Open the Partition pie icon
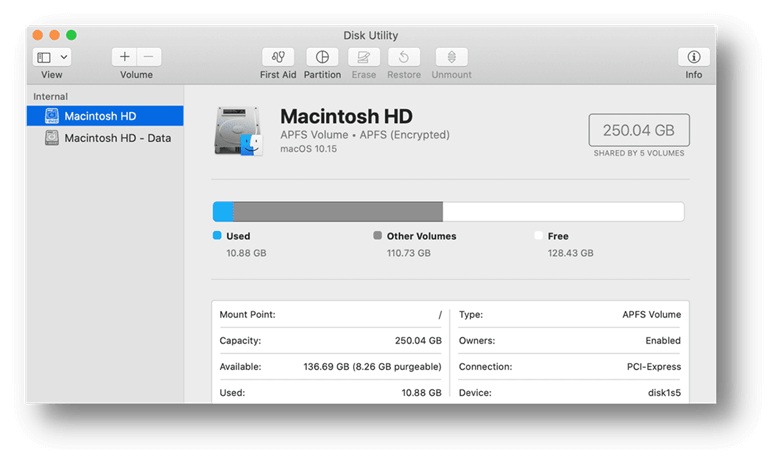The height and width of the screenshot is (463, 775). click(322, 57)
